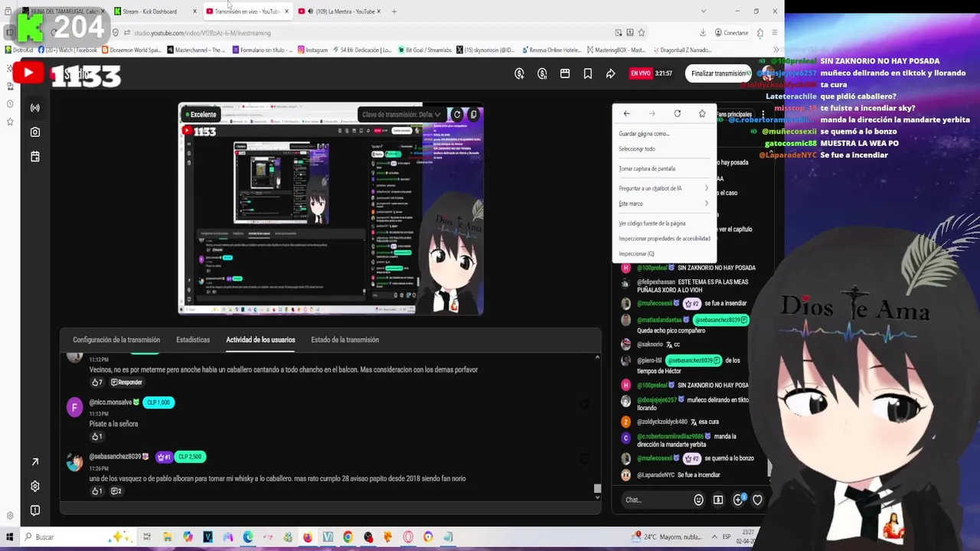Open the emoji picker in chat box
The width and height of the screenshot is (980, 551).
point(698,500)
